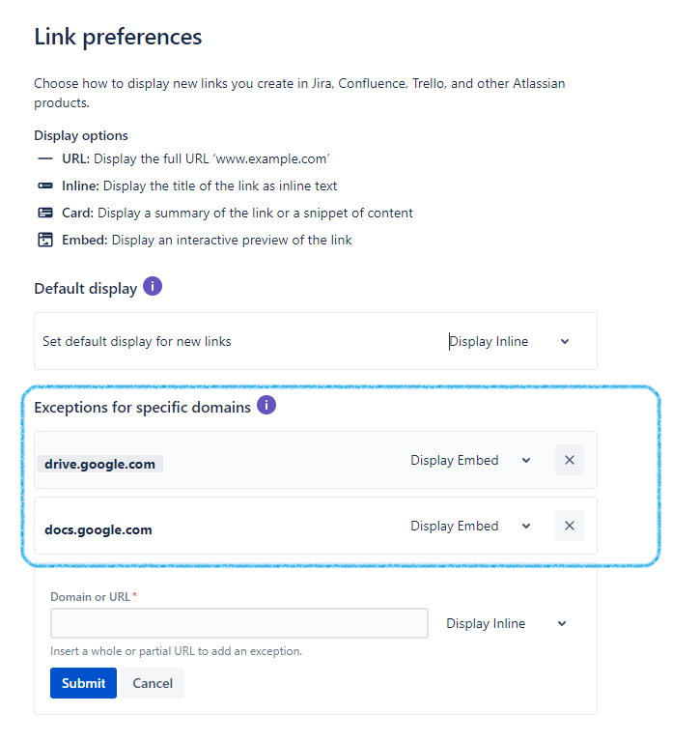Image resolution: width=700 pixels, height=742 pixels.
Task: Focus the Domain or URL input field
Action: [238, 623]
